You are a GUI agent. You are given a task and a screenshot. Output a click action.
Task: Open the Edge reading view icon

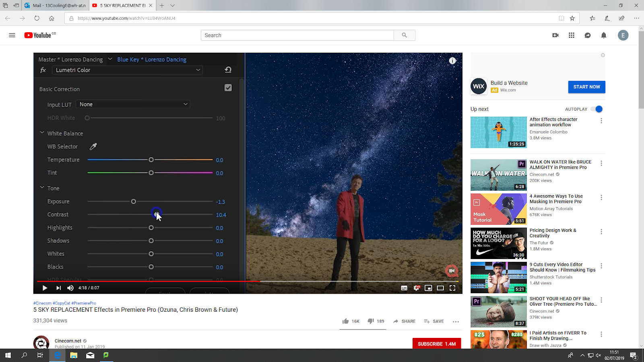point(561,18)
